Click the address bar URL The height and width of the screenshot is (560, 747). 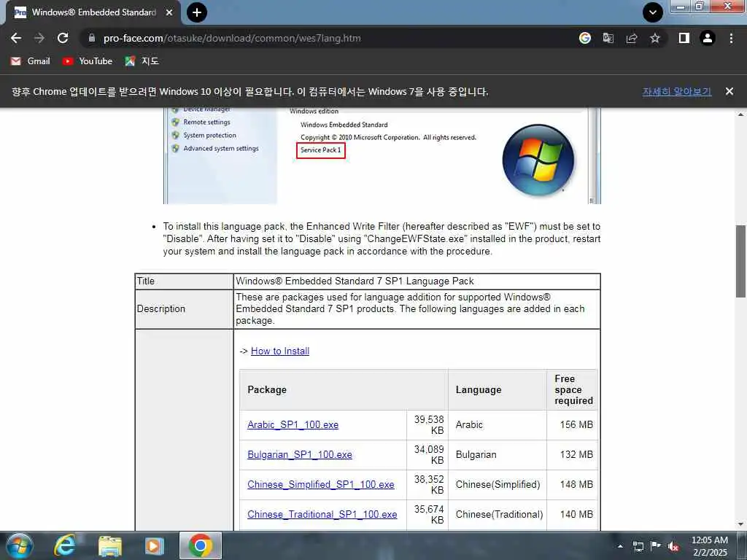coord(232,38)
